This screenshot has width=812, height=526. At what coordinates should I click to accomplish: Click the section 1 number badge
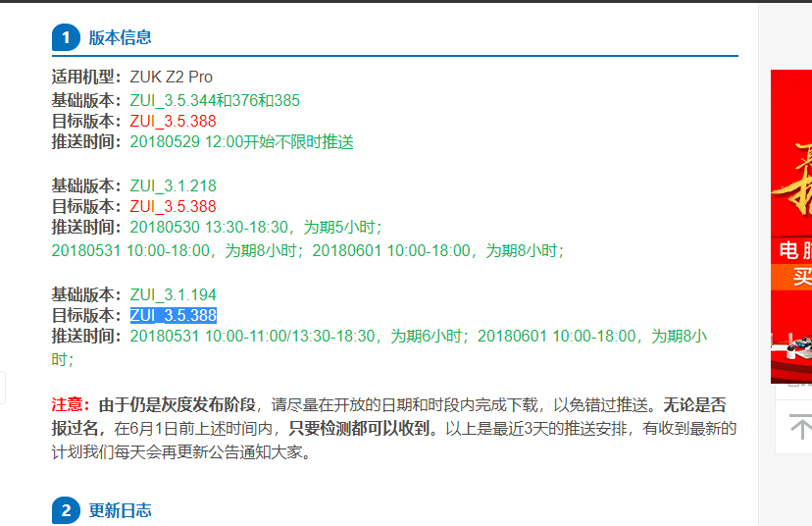coord(66,38)
